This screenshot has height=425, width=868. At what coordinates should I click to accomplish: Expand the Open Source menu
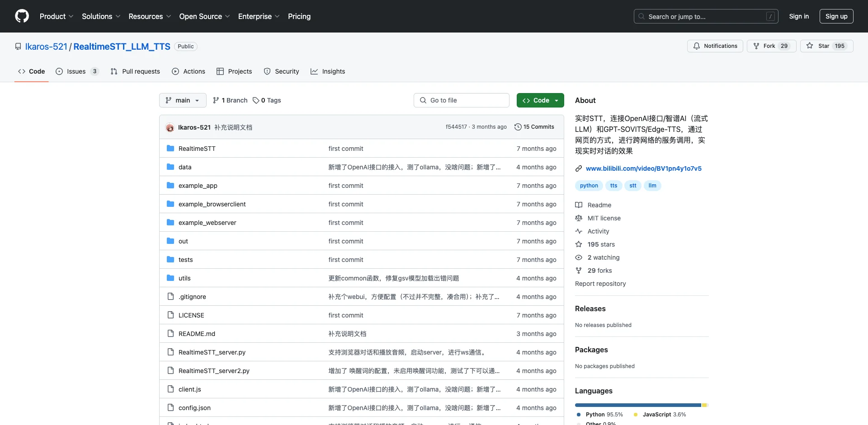(x=205, y=16)
